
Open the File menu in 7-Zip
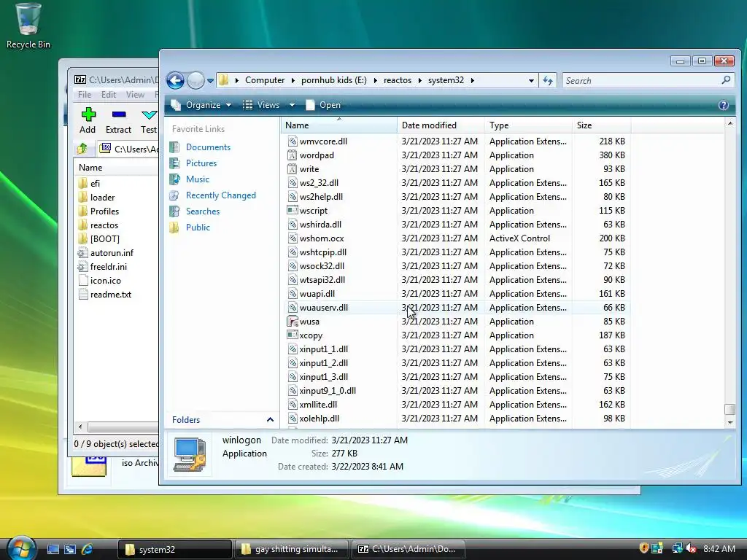[85, 95]
